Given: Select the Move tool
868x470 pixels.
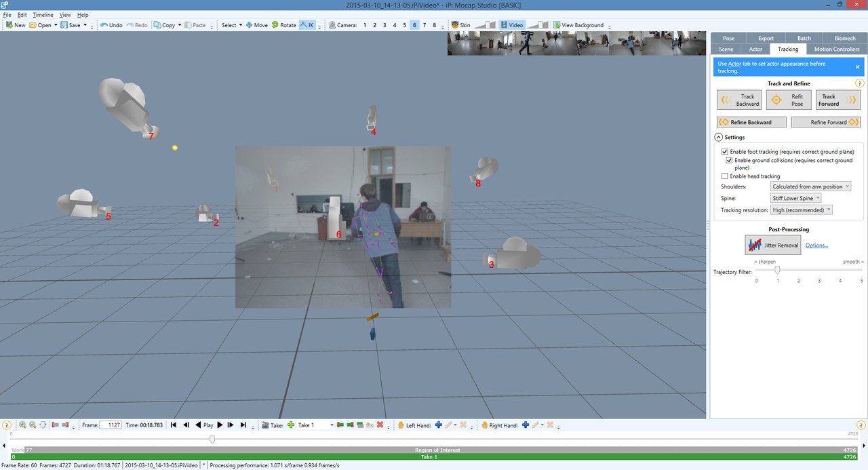Looking at the screenshot, I should point(257,25).
